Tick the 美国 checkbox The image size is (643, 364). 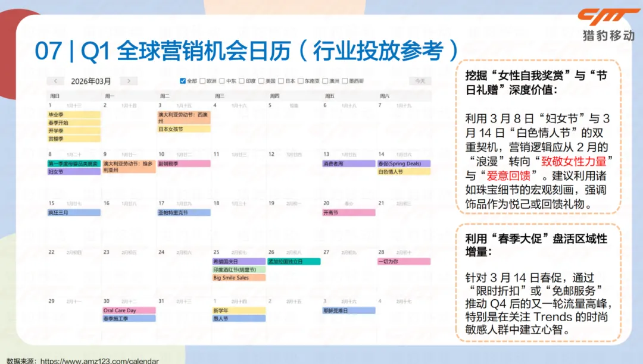[x=261, y=81]
